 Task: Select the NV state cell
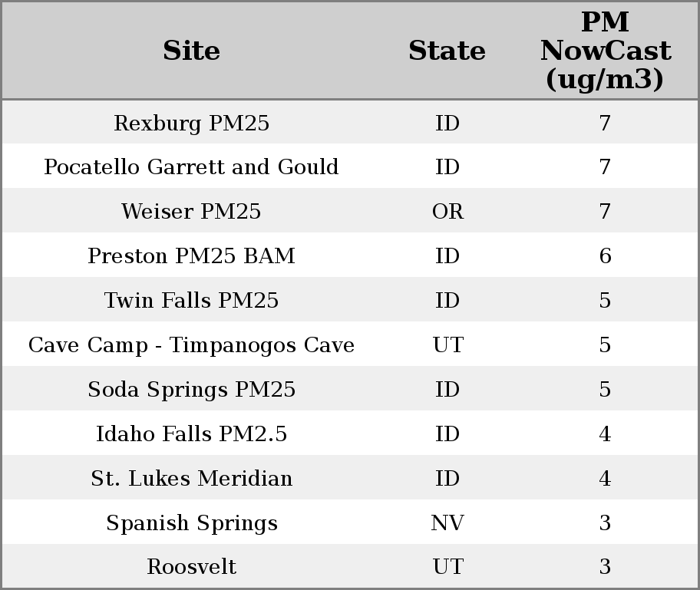(x=447, y=523)
